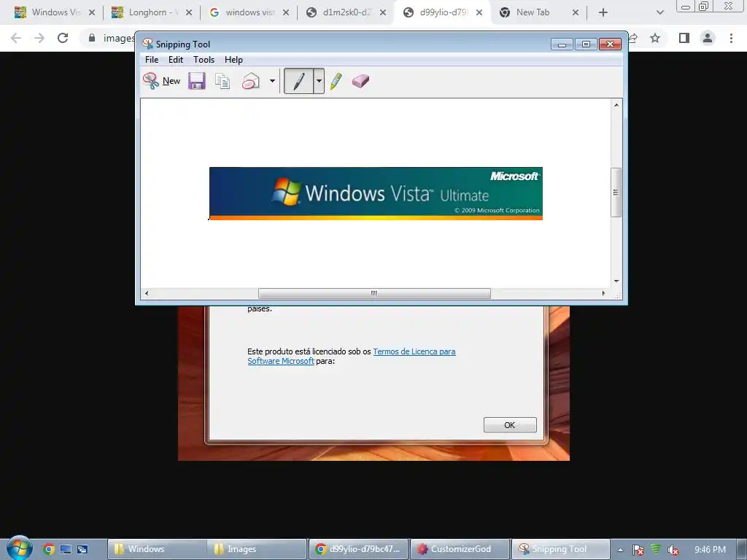Click the scroll down arrow in Snipping Tool
The height and width of the screenshot is (560, 747).
pyautogui.click(x=616, y=281)
